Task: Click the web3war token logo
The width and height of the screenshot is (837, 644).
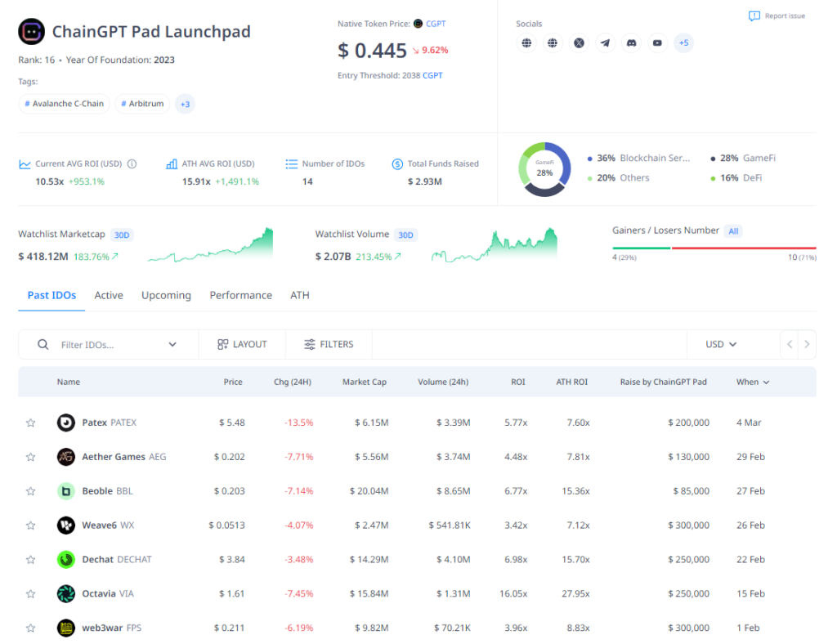Action: 66,628
